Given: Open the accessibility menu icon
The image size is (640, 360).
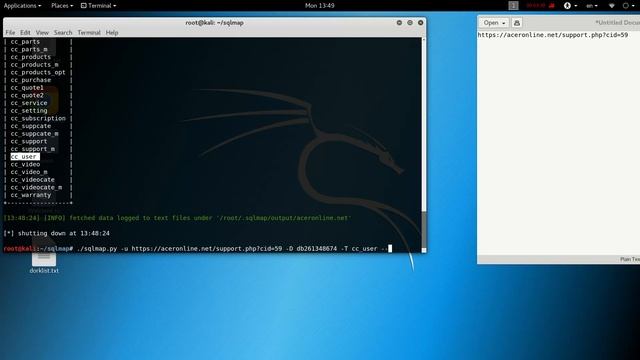Looking at the screenshot, I should [570, 6].
